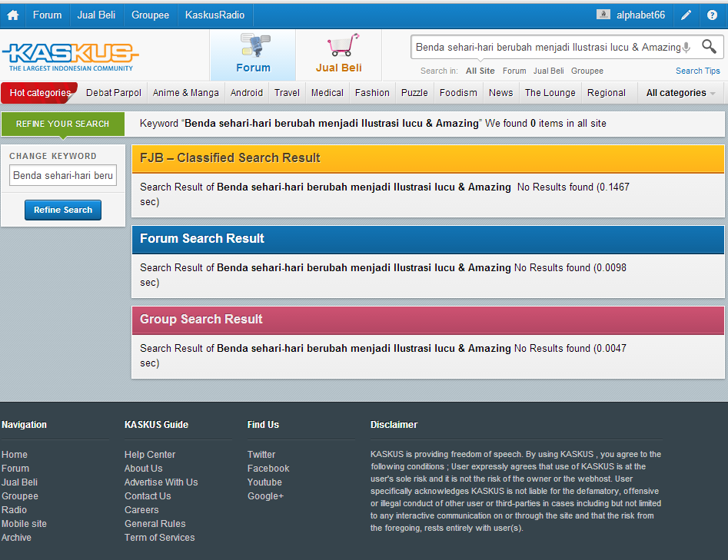The height and width of the screenshot is (560, 728).
Task: Click the microphone voice search icon
Action: [686, 48]
